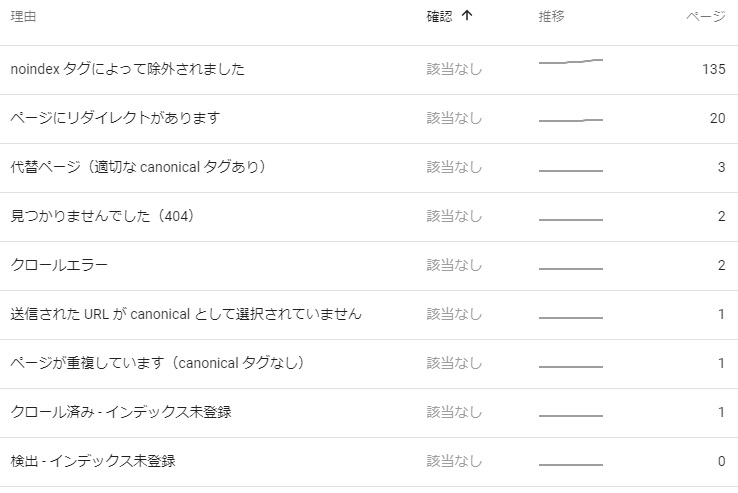Screen dimensions: 738x493
Task: Select the クロールエラー row
Action: pyautogui.click(x=59, y=265)
